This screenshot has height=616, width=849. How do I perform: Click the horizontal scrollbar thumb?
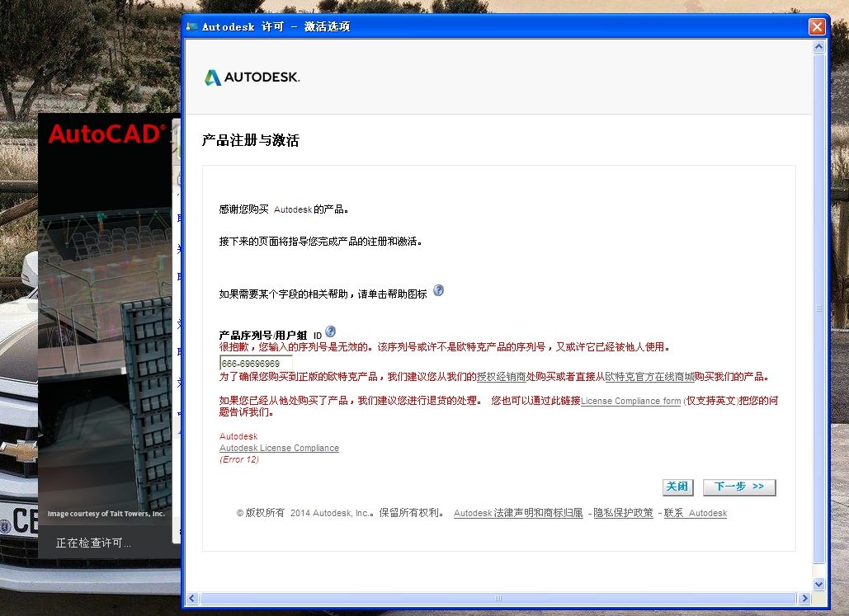(498, 598)
